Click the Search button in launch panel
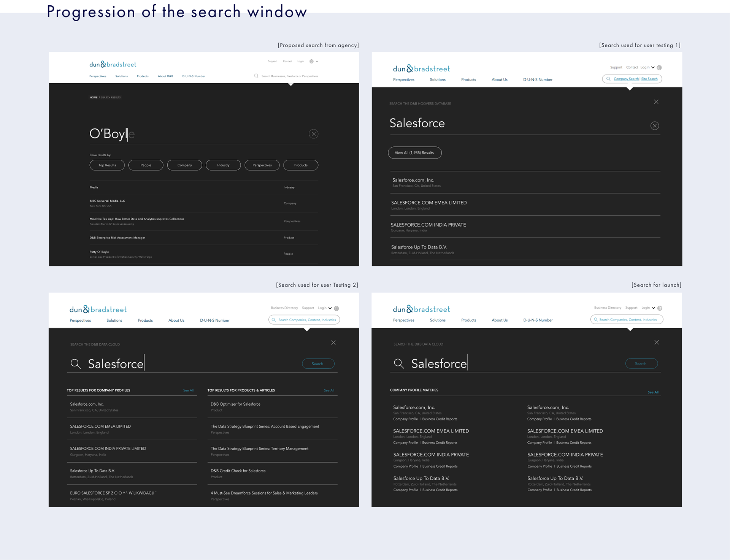The height and width of the screenshot is (560, 730). click(641, 363)
